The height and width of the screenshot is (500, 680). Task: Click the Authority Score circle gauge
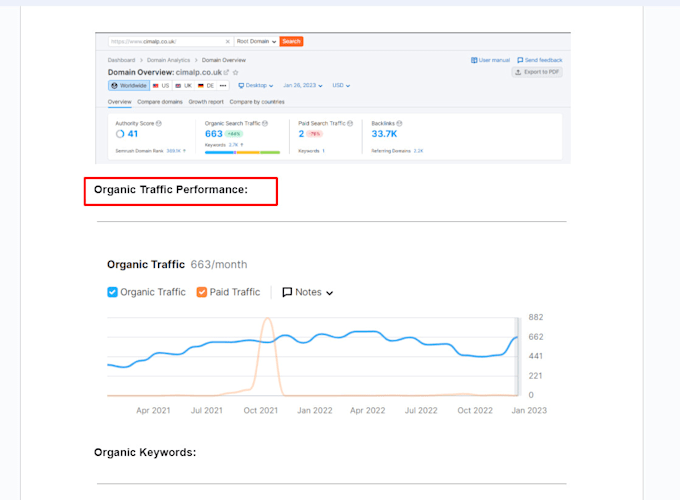(x=120, y=134)
